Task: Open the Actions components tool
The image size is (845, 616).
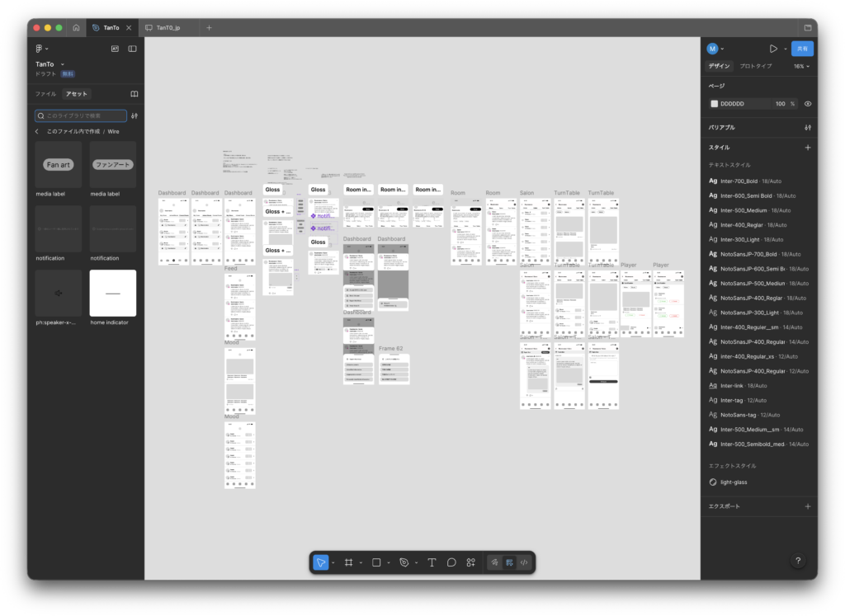Action: 470,562
